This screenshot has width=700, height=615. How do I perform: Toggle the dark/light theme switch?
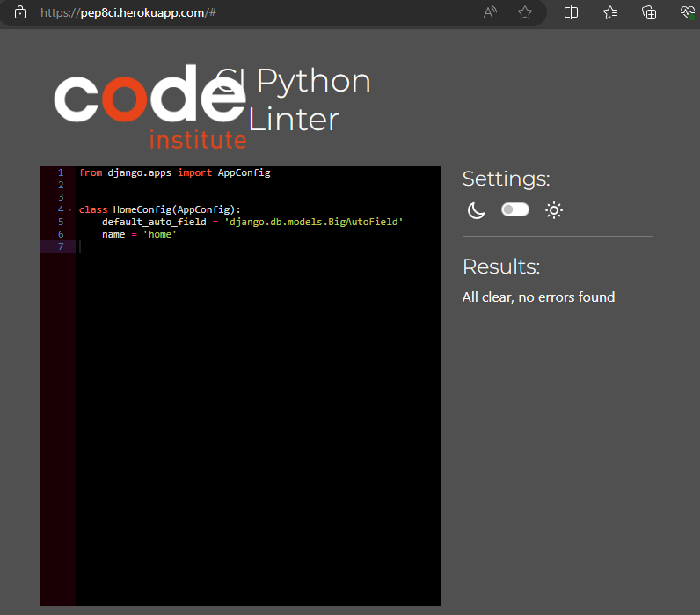click(515, 209)
